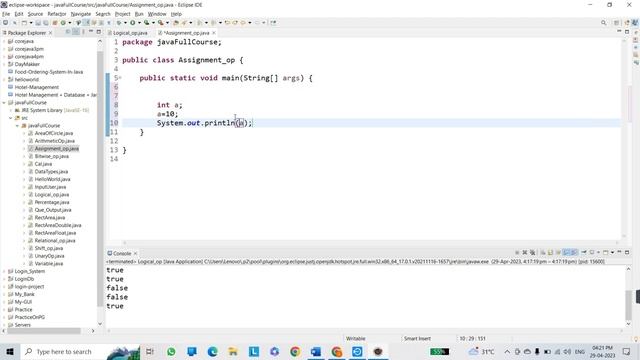Image resolution: width=640 pixels, height=360 pixels.
Task: Select AreaOfCircle.java in Package Explorer
Action: 53,133
